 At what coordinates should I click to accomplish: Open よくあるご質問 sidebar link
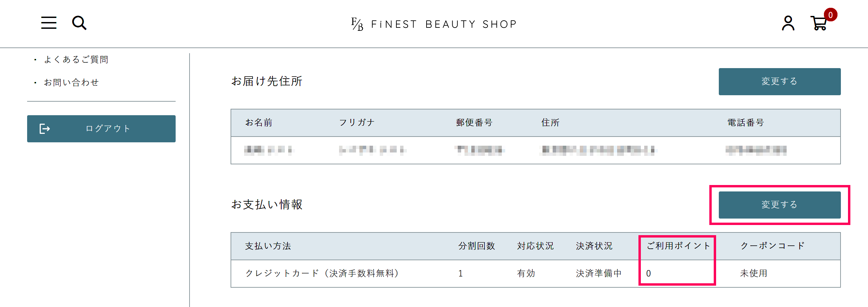click(76, 60)
